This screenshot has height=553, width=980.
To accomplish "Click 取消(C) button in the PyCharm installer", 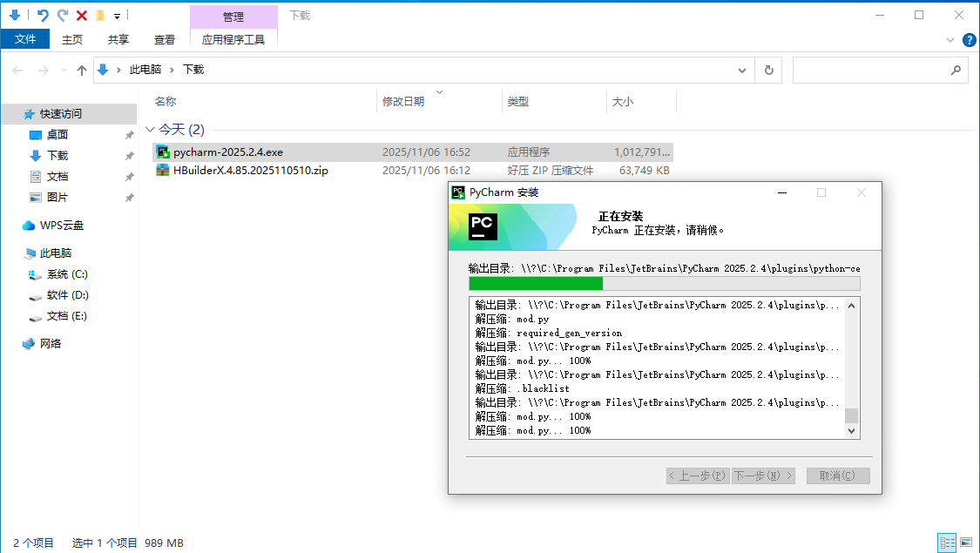I will click(838, 475).
